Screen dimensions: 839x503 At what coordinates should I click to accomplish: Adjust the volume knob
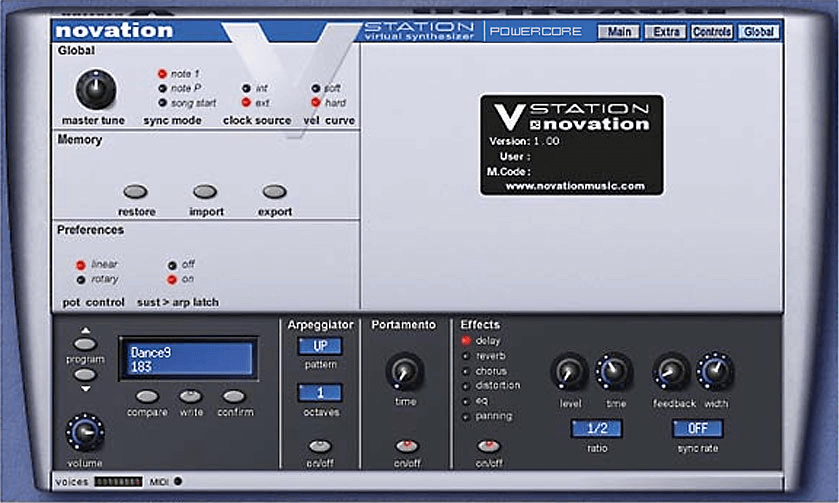(85, 432)
